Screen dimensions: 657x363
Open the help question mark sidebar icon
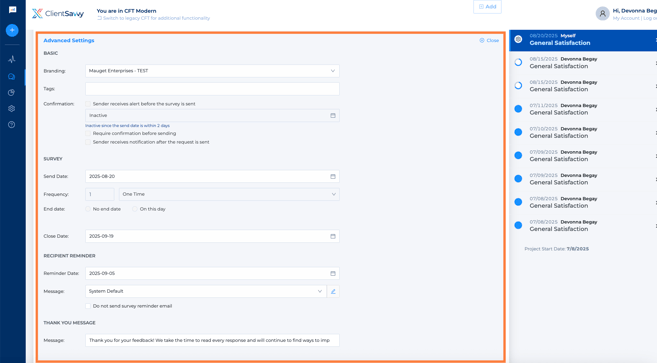tap(12, 124)
